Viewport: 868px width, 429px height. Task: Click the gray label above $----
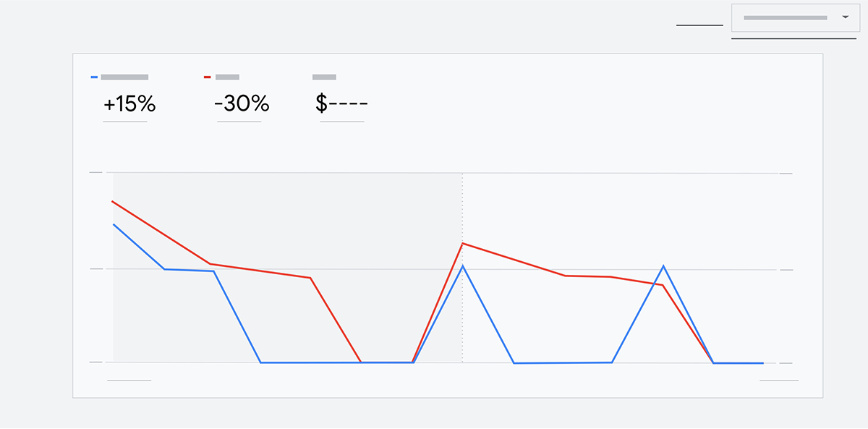pyautogui.click(x=324, y=77)
